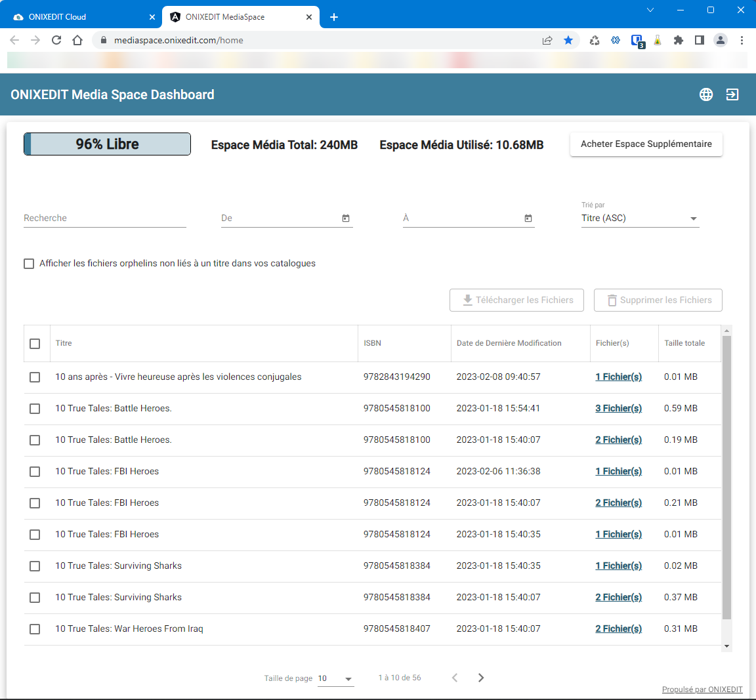Go forward in browser history
This screenshot has width=756, height=700.
point(35,40)
